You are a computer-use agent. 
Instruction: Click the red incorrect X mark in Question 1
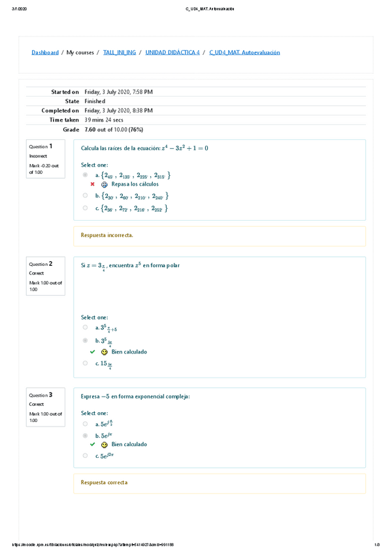click(x=93, y=184)
